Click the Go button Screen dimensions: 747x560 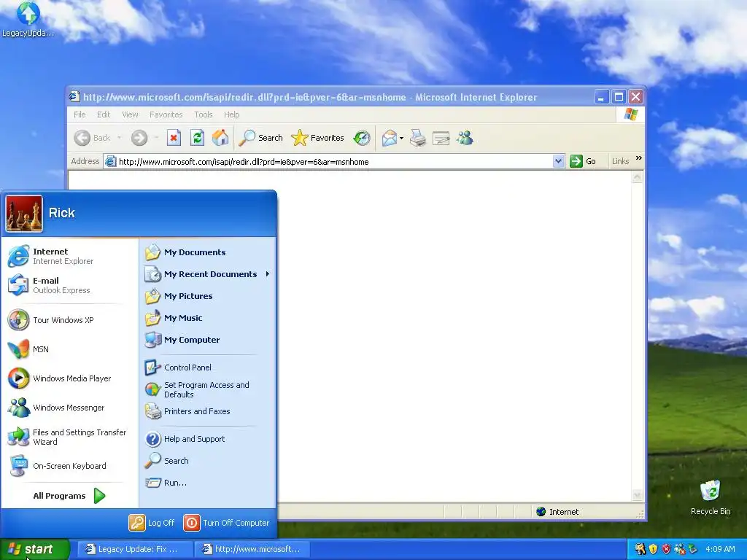coord(583,161)
